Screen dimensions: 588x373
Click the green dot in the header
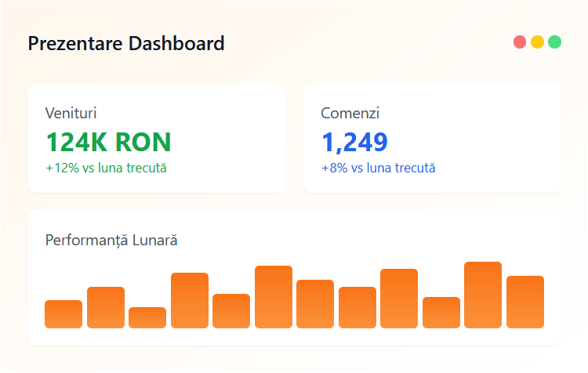coord(554,42)
